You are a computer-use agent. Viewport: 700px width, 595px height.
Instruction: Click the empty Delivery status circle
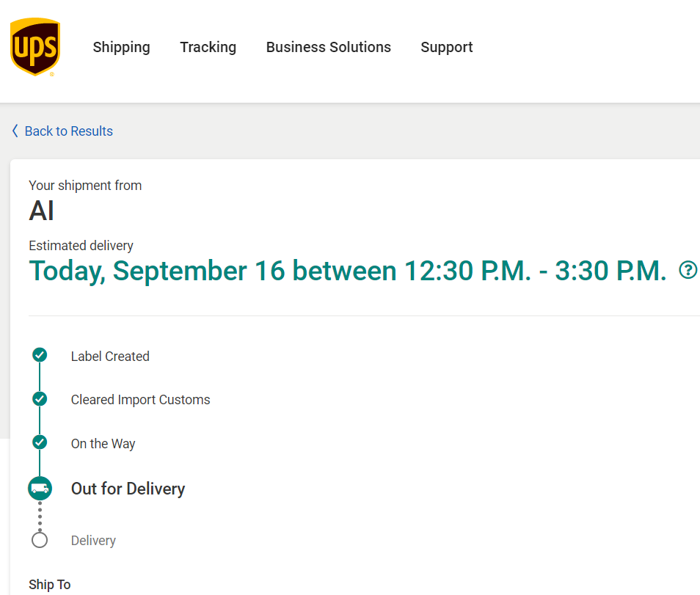(x=40, y=540)
